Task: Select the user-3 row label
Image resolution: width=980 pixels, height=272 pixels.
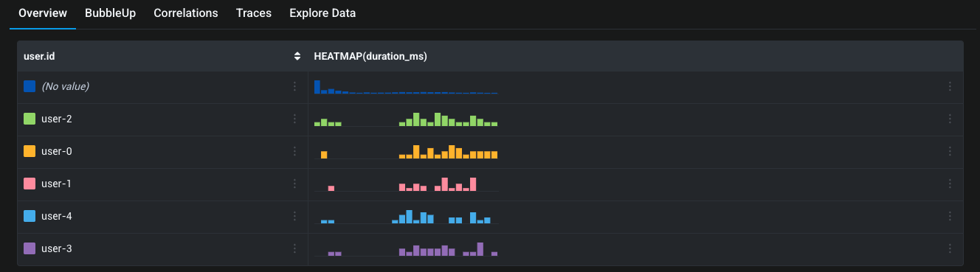Action: 57,248
